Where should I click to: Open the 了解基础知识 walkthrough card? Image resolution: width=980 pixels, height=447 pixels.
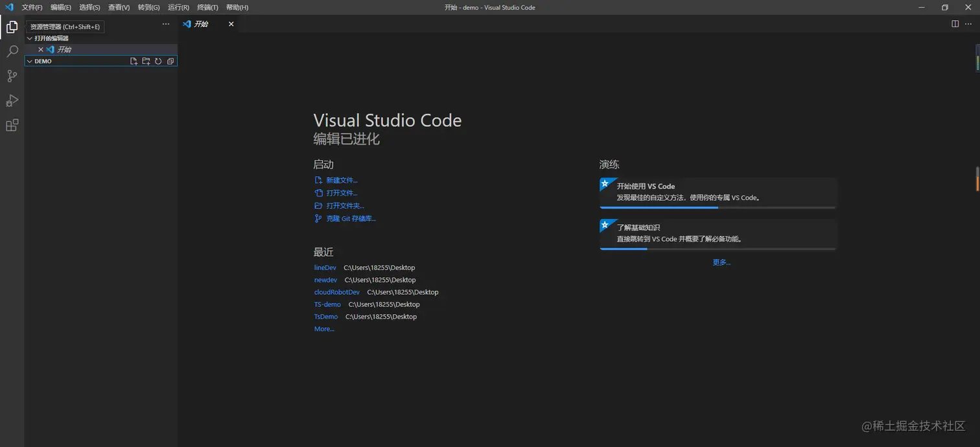click(x=718, y=235)
